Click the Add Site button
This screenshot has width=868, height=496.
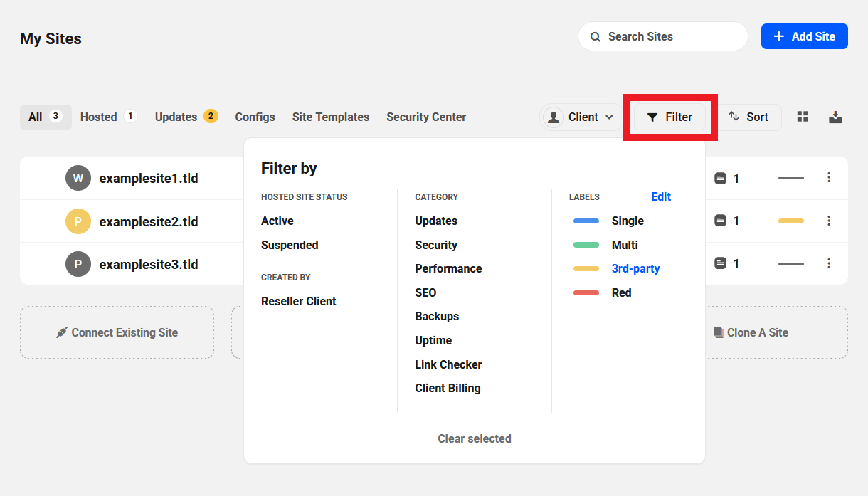point(804,36)
